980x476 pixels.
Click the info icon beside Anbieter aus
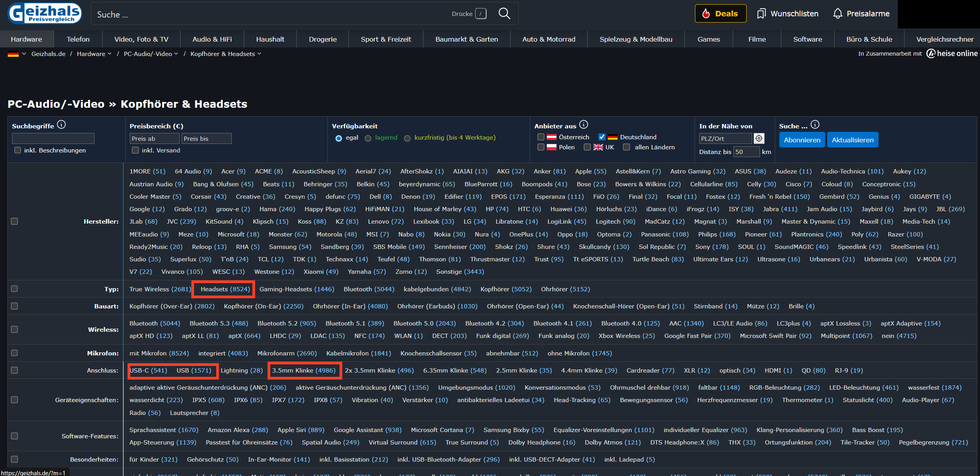coord(583,124)
